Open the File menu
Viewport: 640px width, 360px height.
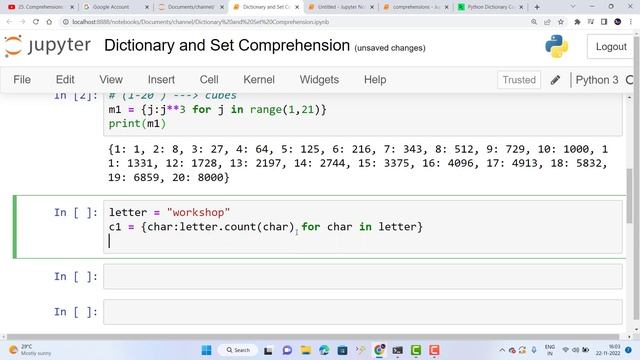22,80
